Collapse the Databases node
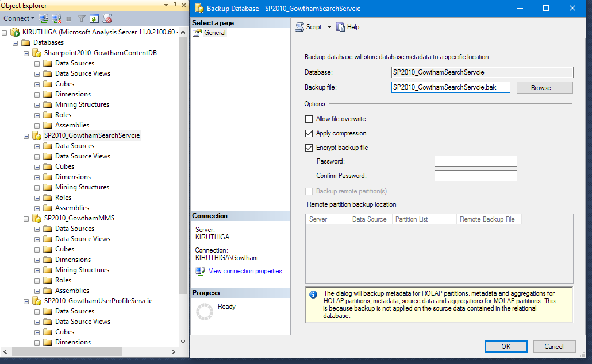The width and height of the screenshot is (592, 364). [15, 43]
